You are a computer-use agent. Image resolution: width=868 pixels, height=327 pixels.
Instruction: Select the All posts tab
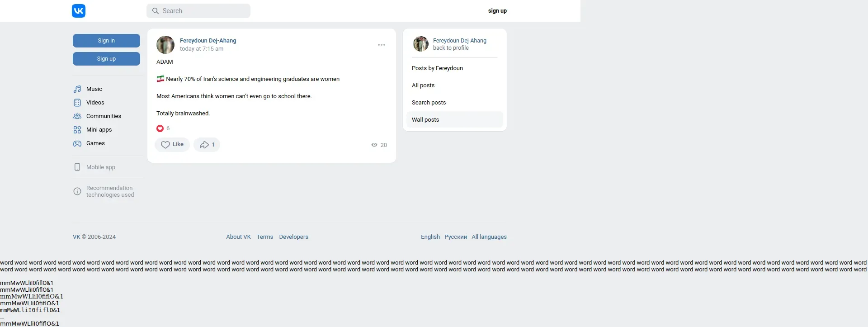tap(454, 85)
